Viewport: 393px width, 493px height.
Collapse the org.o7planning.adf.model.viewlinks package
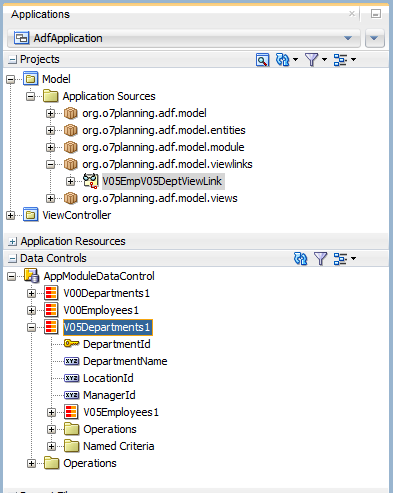pyautogui.click(x=50, y=164)
